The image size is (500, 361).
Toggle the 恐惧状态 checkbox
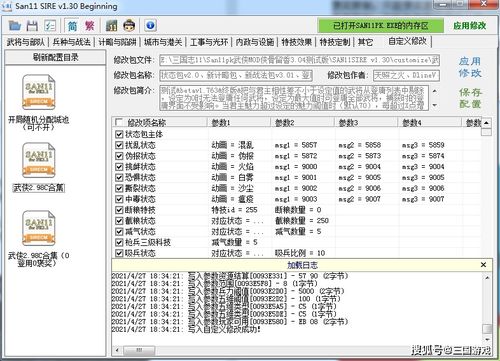click(x=119, y=177)
